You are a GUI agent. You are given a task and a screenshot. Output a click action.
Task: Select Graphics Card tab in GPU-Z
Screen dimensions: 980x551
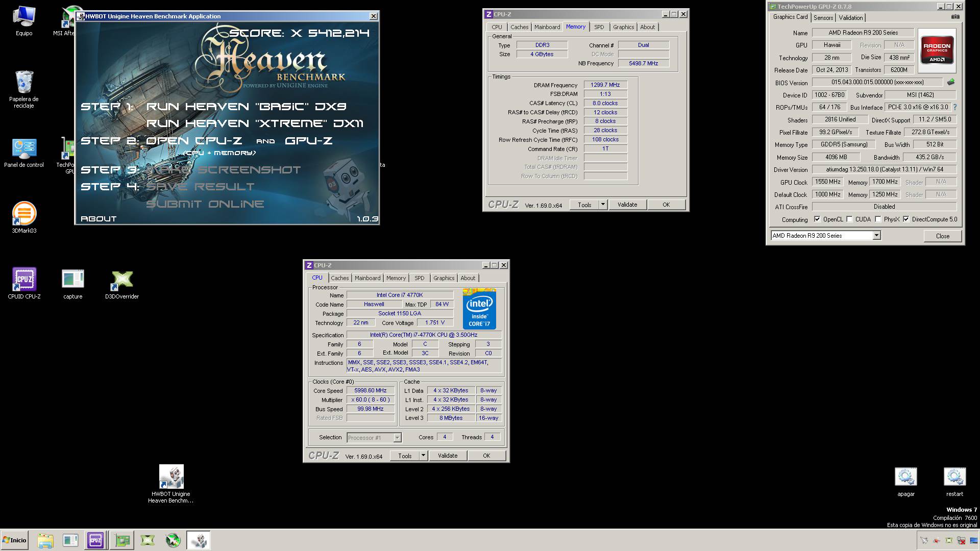click(790, 17)
